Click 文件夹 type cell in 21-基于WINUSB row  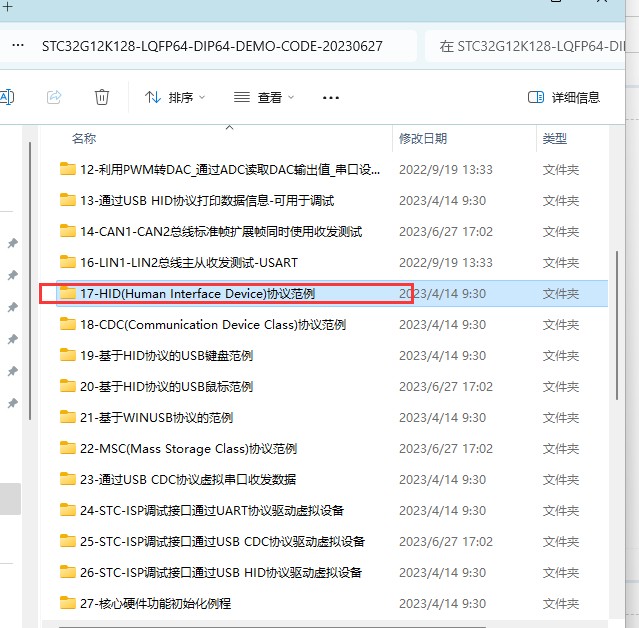point(561,418)
